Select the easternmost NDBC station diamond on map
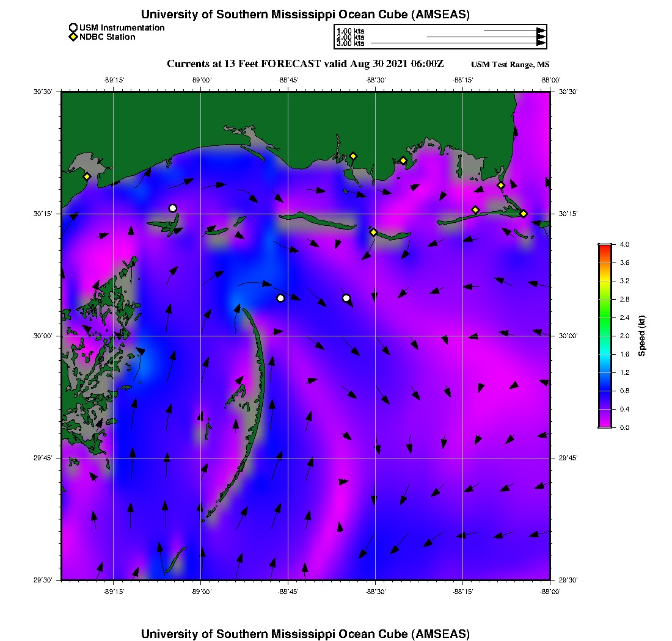This screenshot has height=641, width=672. tap(524, 213)
